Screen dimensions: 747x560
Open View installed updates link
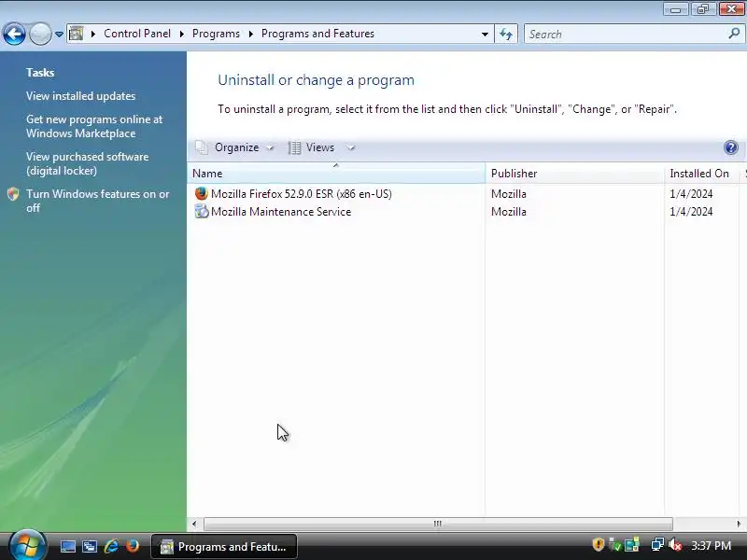tap(80, 96)
